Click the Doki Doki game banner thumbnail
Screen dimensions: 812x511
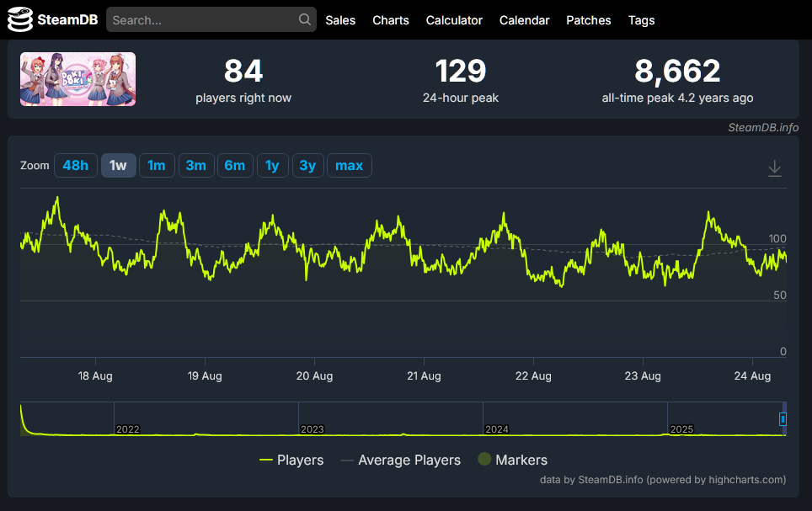pyautogui.click(x=77, y=79)
